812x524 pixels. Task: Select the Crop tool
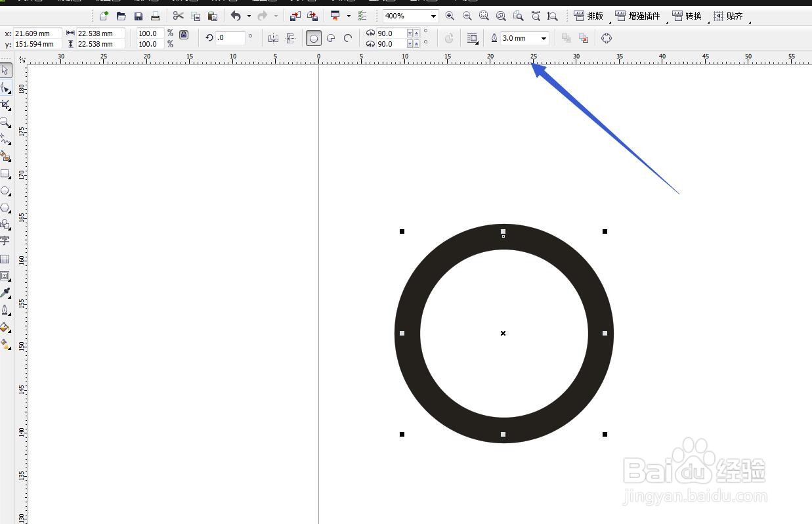5,104
